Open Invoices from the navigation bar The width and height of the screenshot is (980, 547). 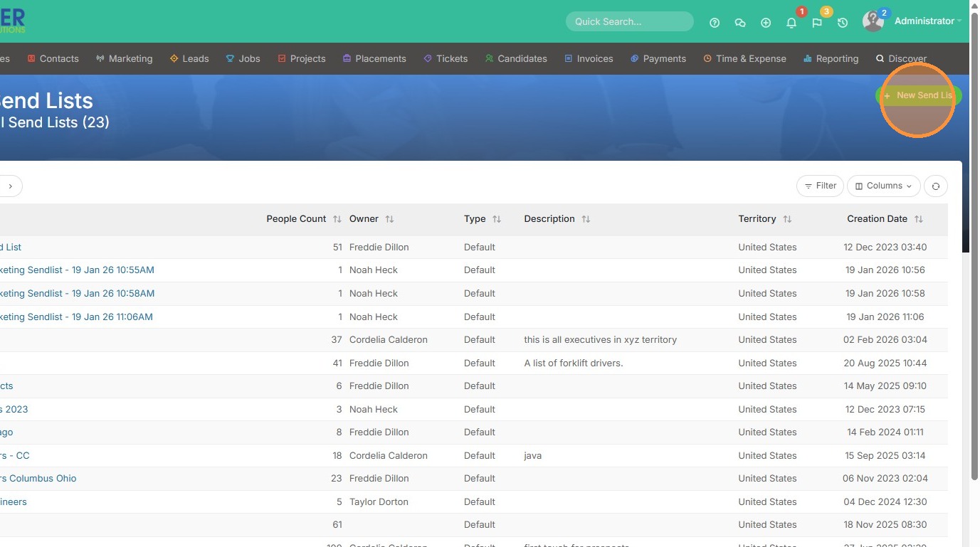coord(589,59)
